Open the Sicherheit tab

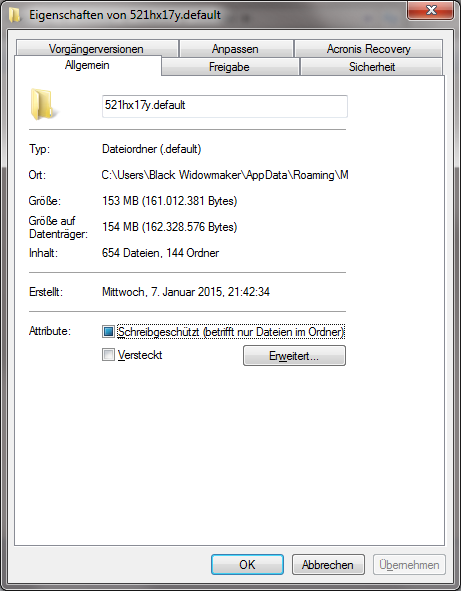[371, 67]
